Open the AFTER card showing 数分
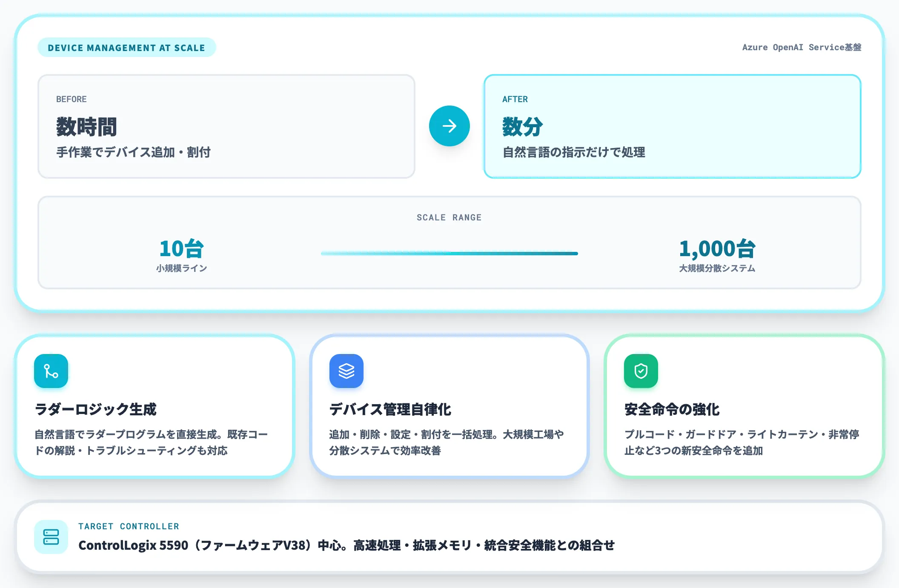The image size is (899, 588). [673, 126]
